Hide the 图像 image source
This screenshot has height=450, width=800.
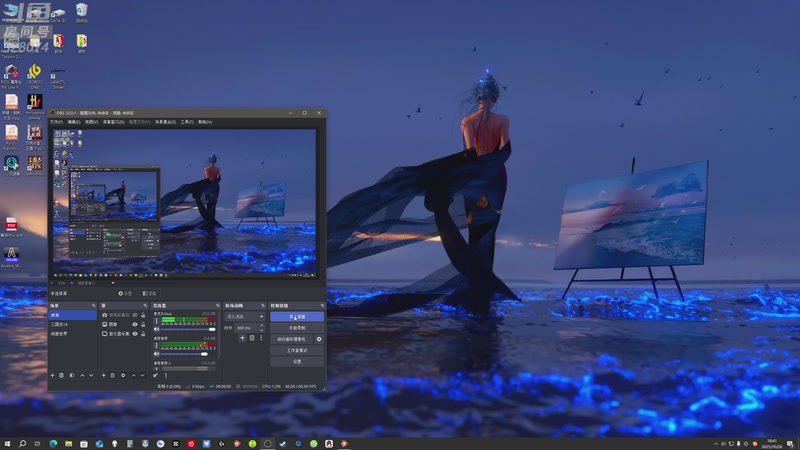point(135,324)
